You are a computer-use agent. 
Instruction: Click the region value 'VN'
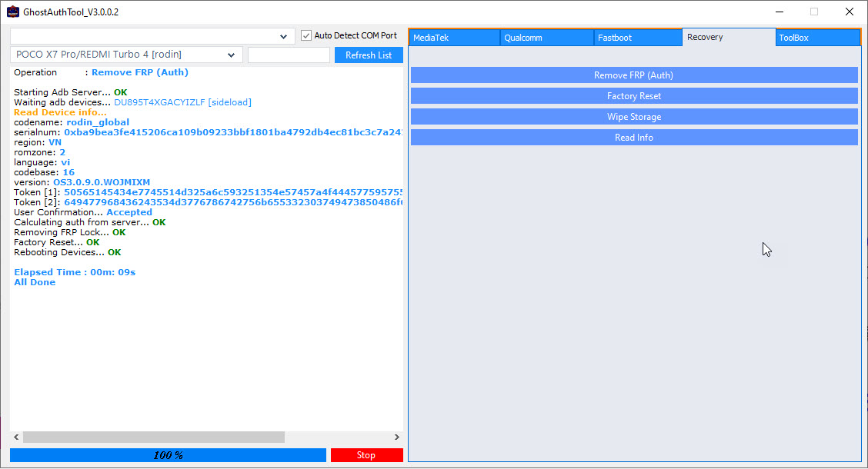[x=55, y=142]
